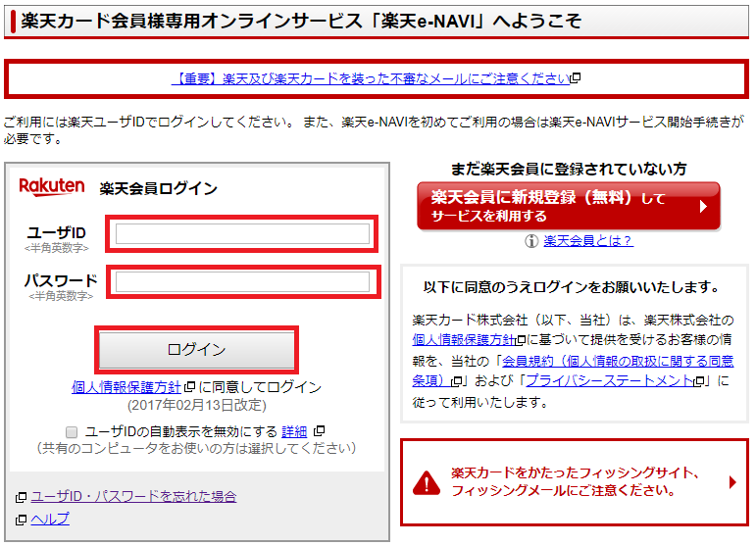Click the white arrow on the registration button

pos(703,206)
